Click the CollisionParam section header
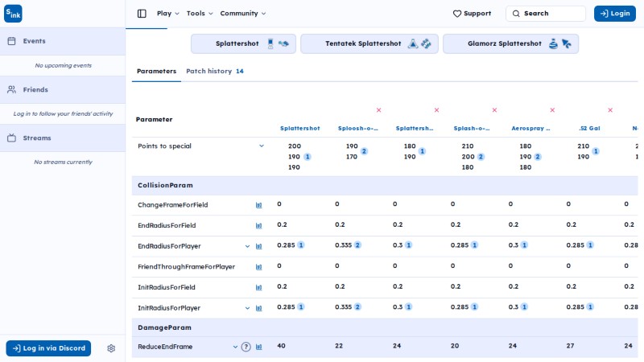Viewport: 644px width, 362px height. click(385, 186)
